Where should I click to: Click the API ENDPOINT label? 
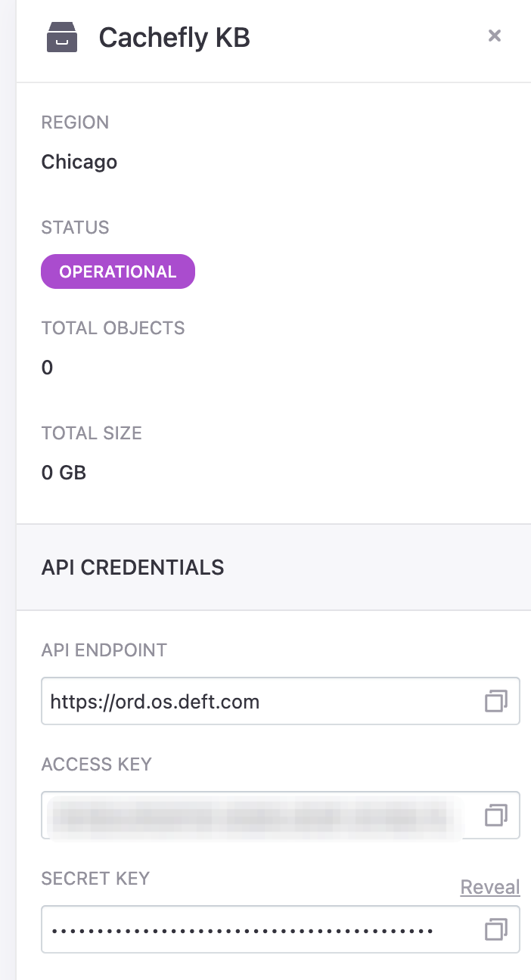point(104,650)
